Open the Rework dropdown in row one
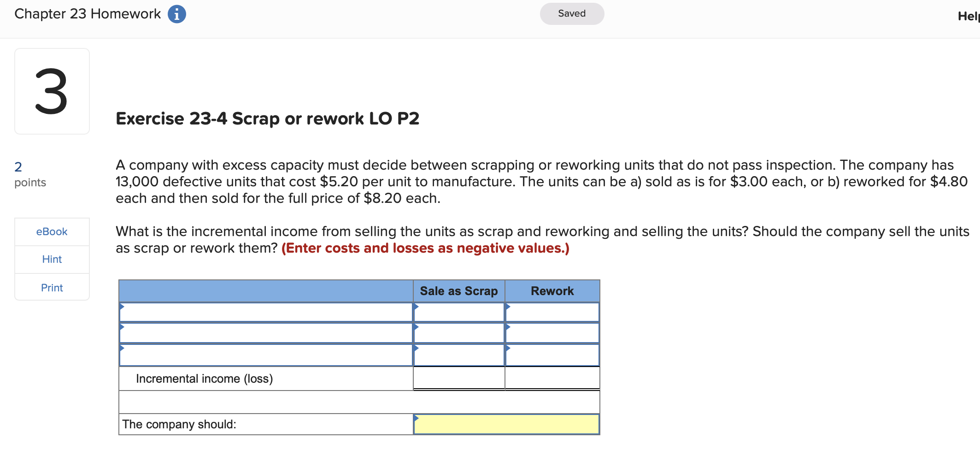 click(x=552, y=312)
